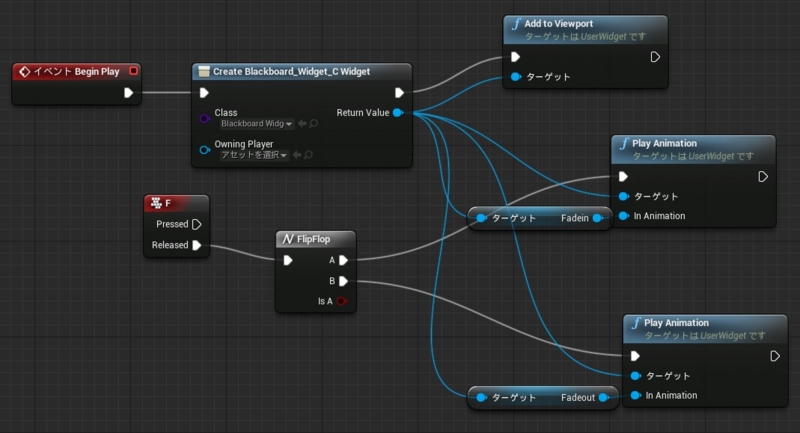This screenshot has height=433, width=800.
Task: Click FlipFlop output pin B
Action: tap(343, 281)
